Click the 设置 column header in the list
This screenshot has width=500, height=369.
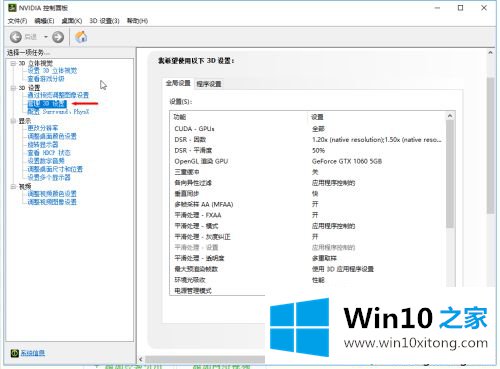317,117
